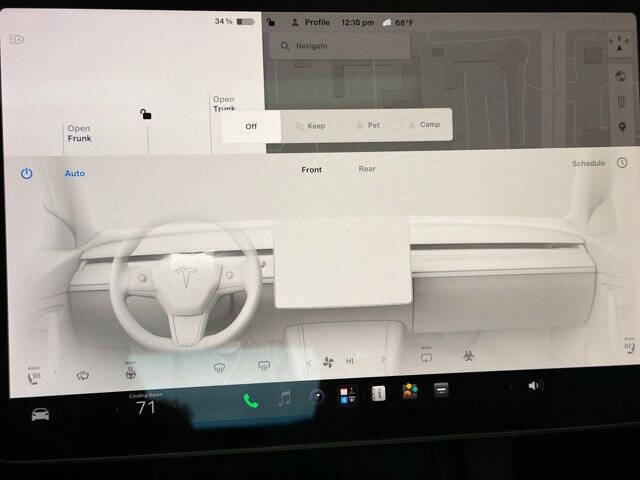The height and width of the screenshot is (480, 640).
Task: Tap the 68°F outside temperature readout
Action: (x=398, y=23)
